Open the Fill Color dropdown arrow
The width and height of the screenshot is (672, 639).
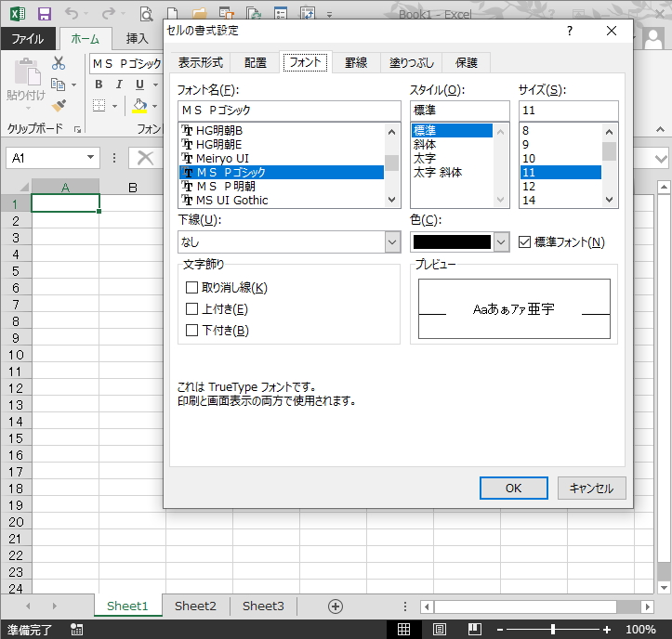point(154,106)
